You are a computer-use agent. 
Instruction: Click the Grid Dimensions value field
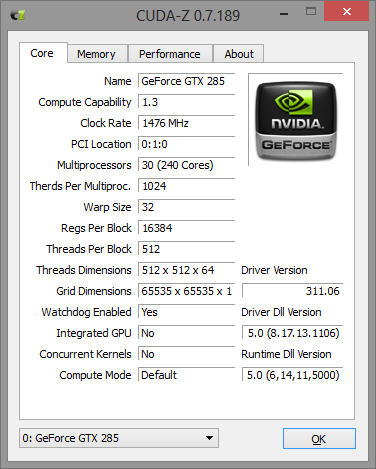pyautogui.click(x=187, y=291)
